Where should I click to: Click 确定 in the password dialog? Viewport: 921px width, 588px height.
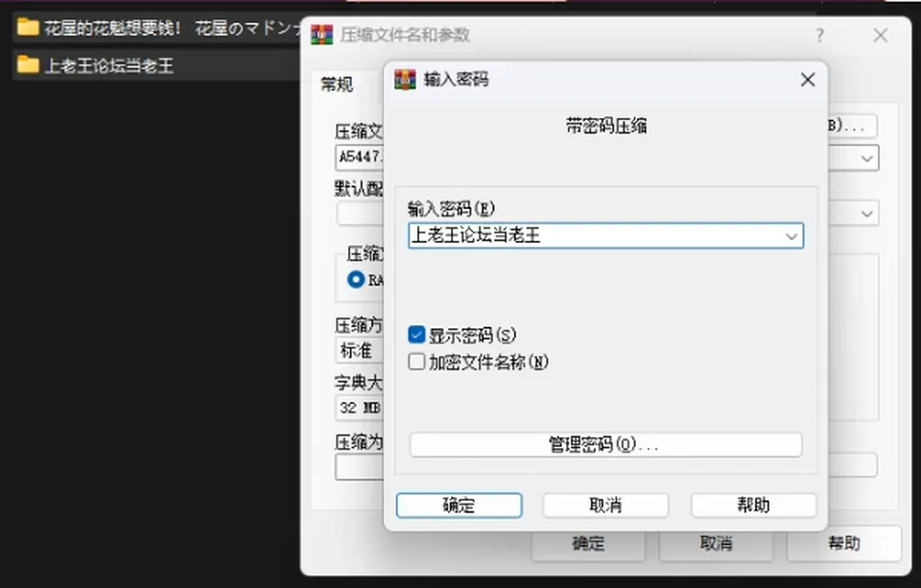pyautogui.click(x=459, y=506)
